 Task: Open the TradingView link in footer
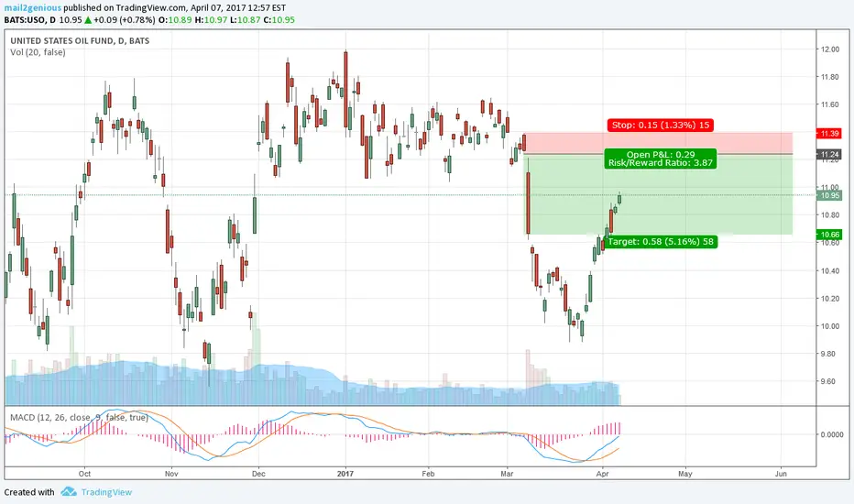coord(106,492)
